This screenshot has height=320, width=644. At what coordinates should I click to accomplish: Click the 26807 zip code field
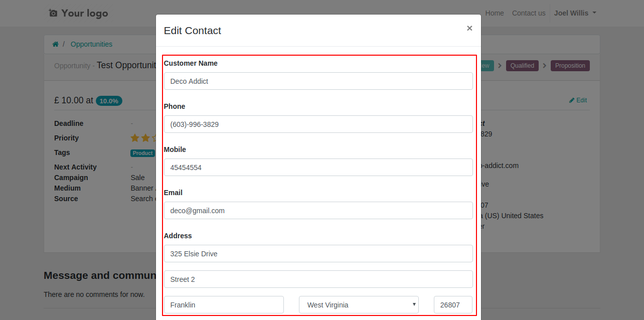pyautogui.click(x=453, y=304)
